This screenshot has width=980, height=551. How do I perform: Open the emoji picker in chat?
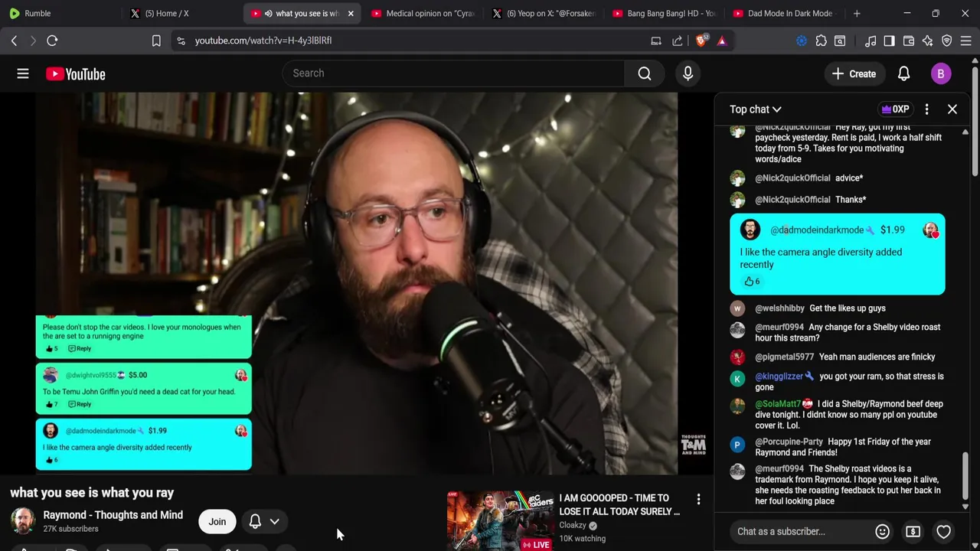[x=882, y=531]
